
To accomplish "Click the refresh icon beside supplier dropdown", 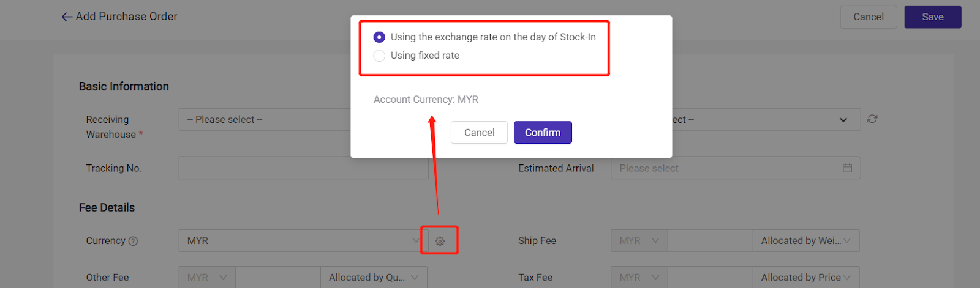I will [x=872, y=119].
